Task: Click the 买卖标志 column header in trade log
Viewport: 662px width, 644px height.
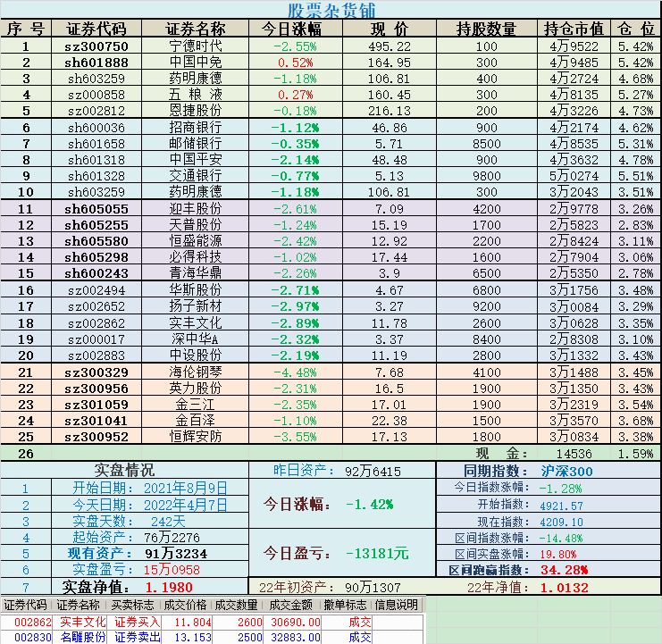Action: click(132, 605)
